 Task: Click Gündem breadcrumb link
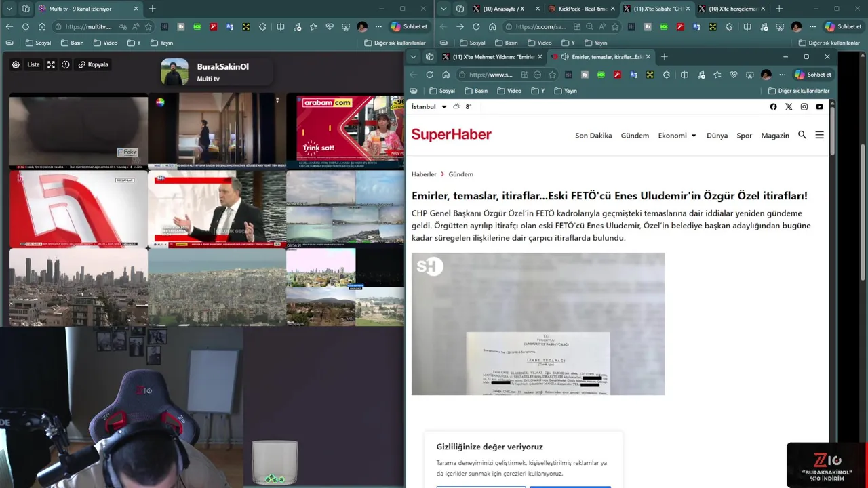[460, 174]
